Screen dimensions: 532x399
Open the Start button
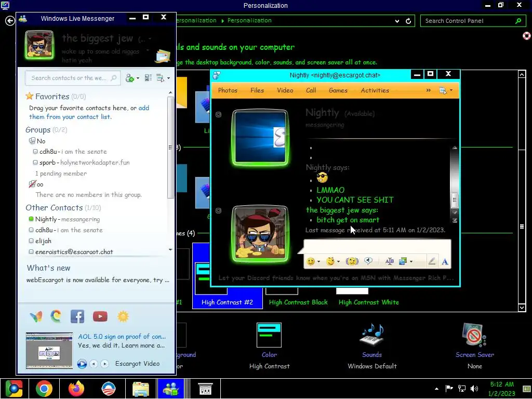pyautogui.click(x=14, y=389)
